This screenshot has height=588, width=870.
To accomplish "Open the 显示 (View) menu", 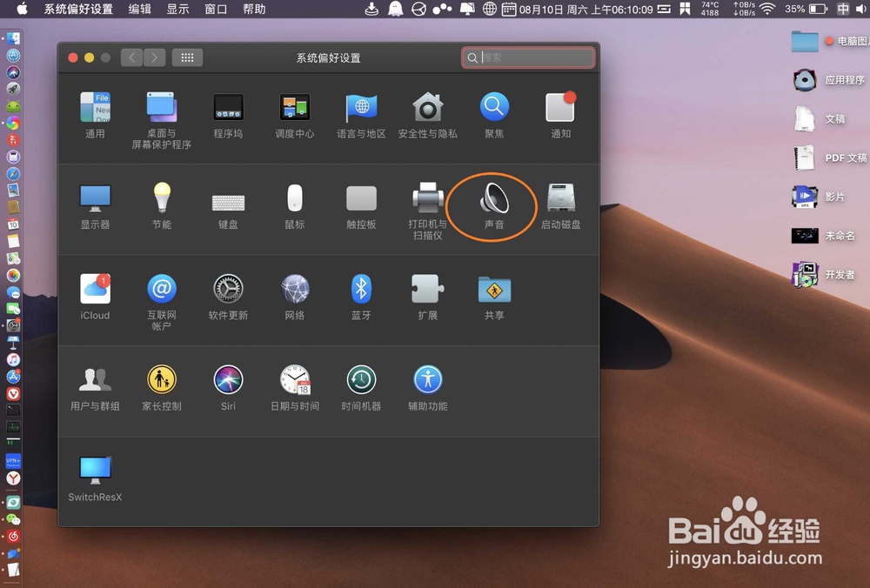I will pos(177,9).
